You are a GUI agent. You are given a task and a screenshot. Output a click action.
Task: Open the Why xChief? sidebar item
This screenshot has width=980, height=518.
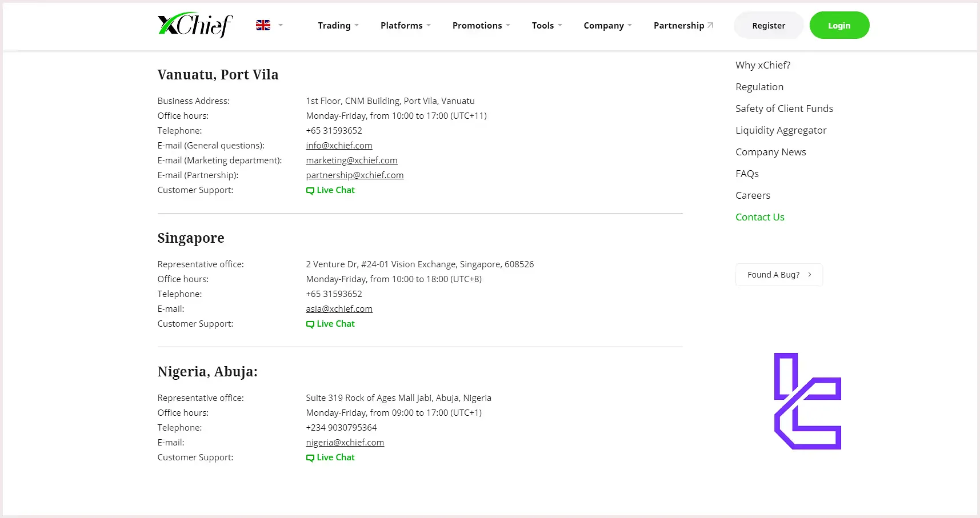coord(763,65)
